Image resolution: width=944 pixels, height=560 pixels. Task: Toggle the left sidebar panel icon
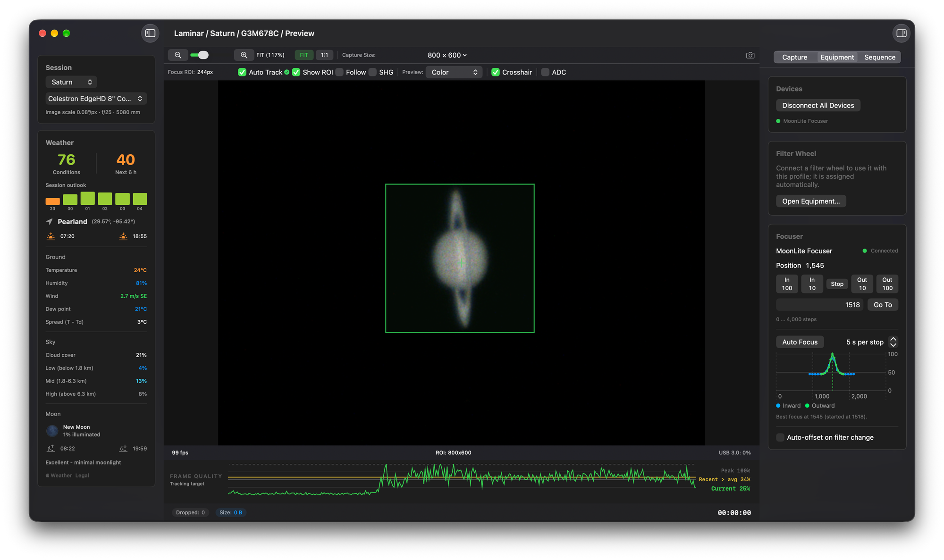point(150,33)
